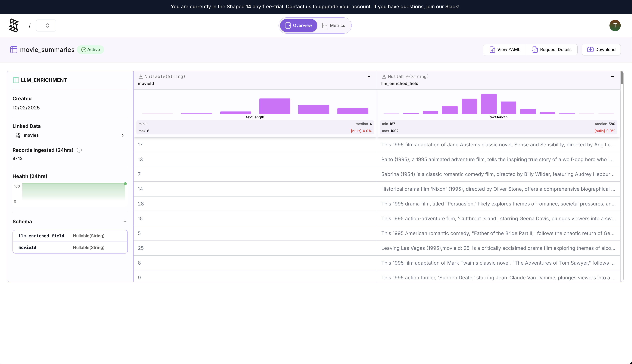This screenshot has width=632, height=364.
Task: Click the filter icon on movieId column
Action: point(369,77)
